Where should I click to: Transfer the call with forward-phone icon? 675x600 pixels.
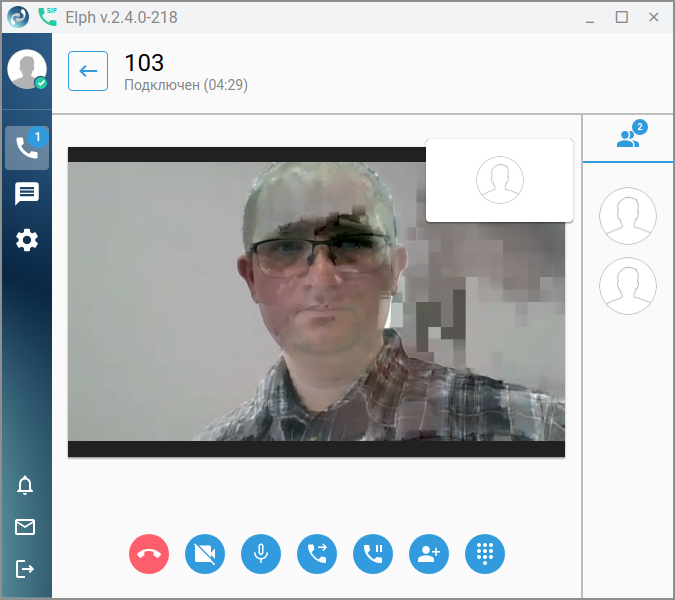(x=317, y=554)
